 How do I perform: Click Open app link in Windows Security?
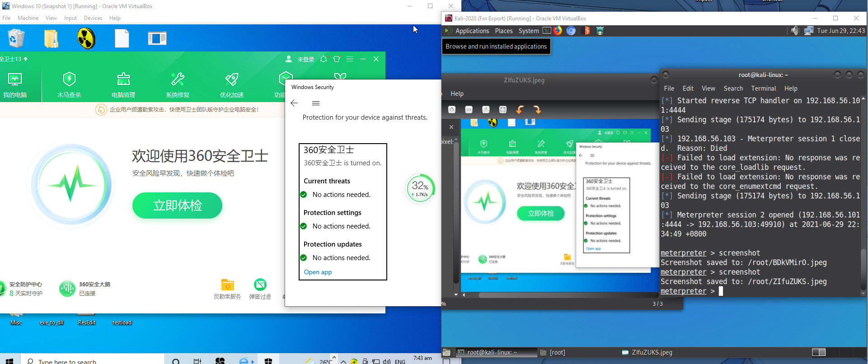click(318, 272)
